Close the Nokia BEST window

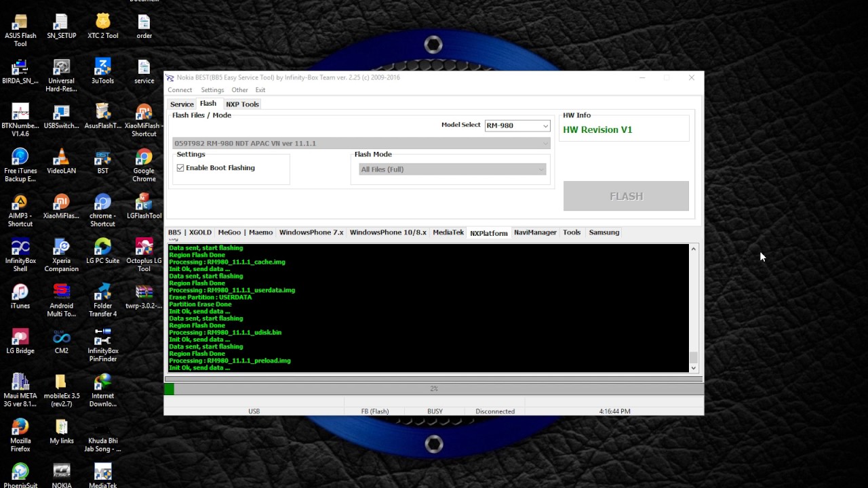coord(691,78)
